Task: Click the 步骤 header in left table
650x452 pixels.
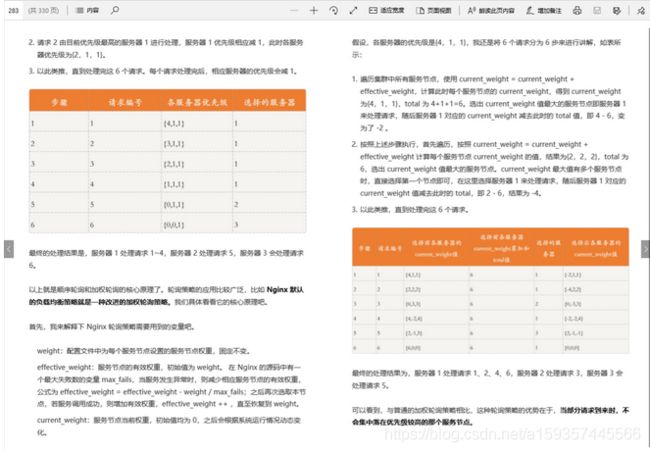Action: 59,102
